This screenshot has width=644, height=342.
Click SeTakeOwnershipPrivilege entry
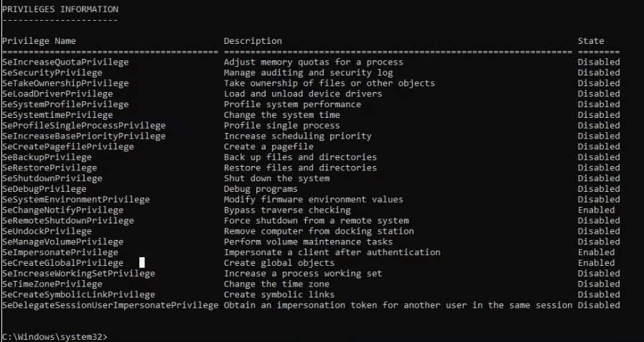(x=65, y=83)
